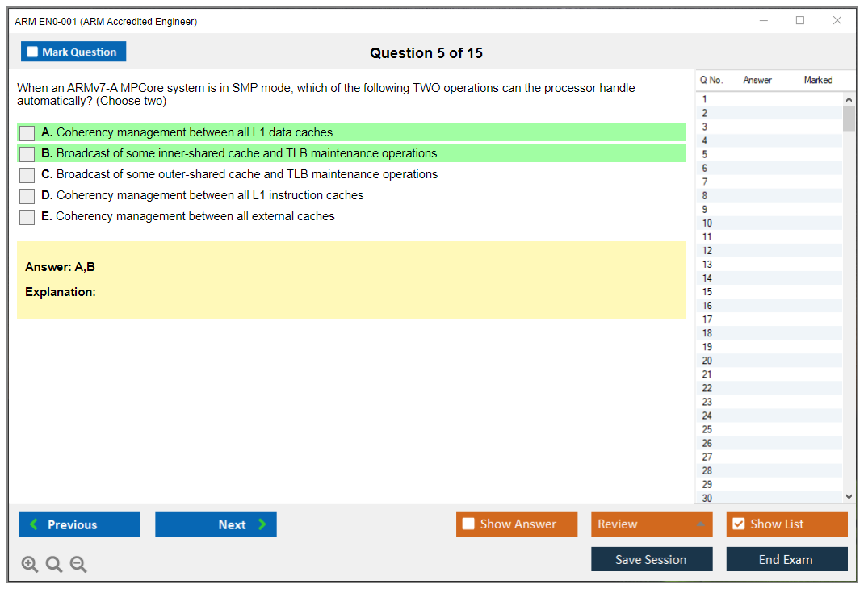Toggle the Show Answer checkbox
The image size is (868, 593).
pyautogui.click(x=469, y=524)
